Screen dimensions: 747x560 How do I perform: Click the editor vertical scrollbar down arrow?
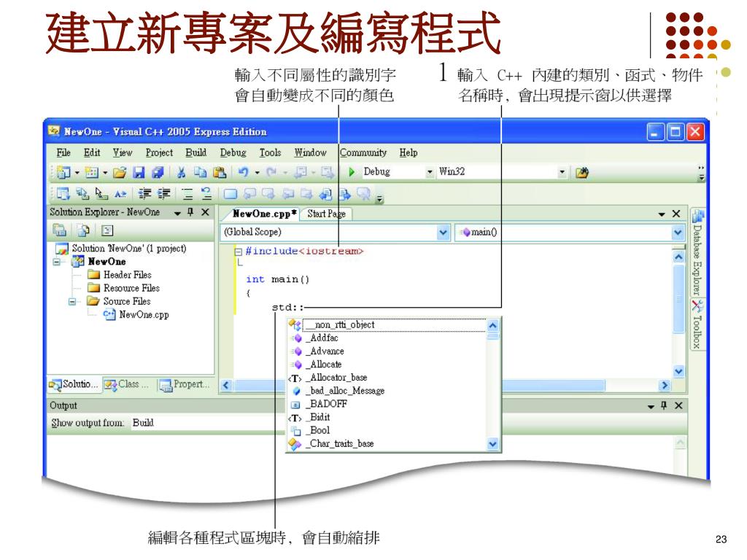679,371
